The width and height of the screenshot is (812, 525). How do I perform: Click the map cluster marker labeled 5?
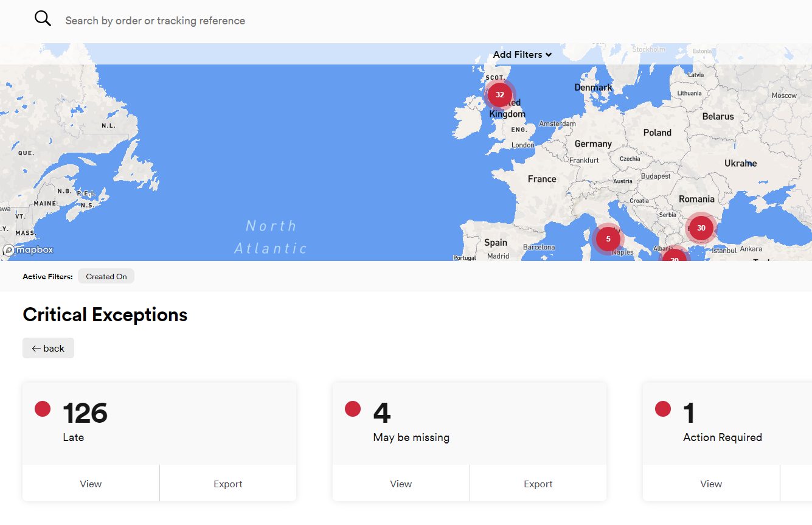click(608, 239)
